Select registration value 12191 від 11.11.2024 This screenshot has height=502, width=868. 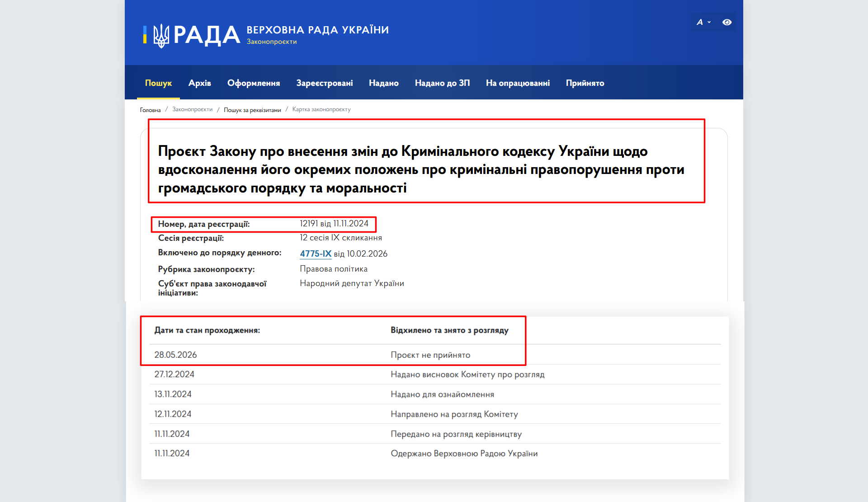click(334, 223)
